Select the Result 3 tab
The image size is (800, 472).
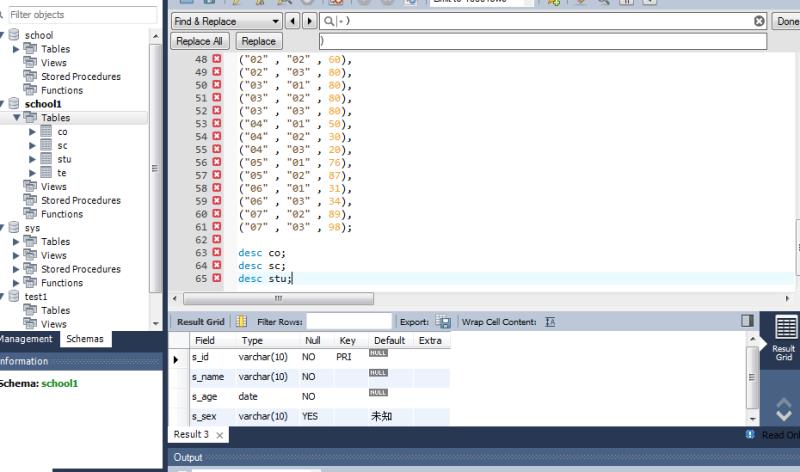[191, 434]
